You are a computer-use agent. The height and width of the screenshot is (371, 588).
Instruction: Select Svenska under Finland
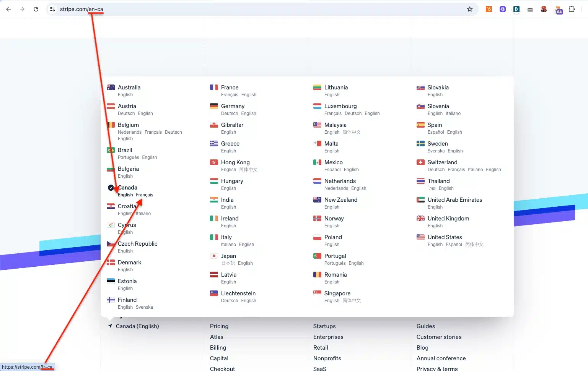pos(144,307)
